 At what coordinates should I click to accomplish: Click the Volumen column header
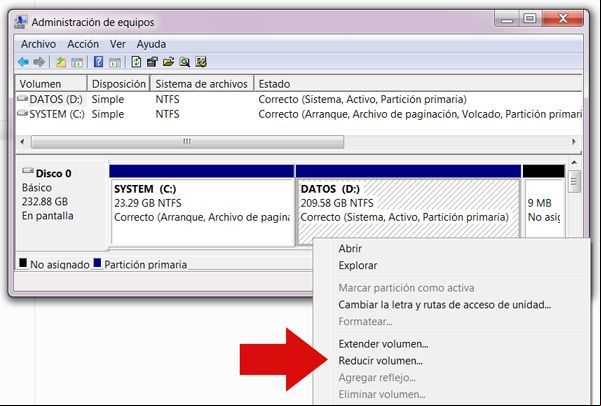point(51,84)
